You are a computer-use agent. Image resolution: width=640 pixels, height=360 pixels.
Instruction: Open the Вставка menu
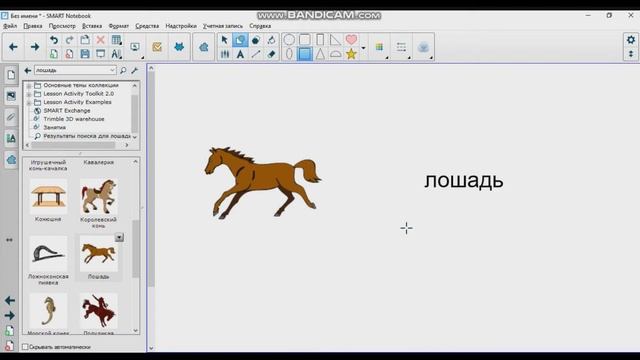(x=92, y=26)
